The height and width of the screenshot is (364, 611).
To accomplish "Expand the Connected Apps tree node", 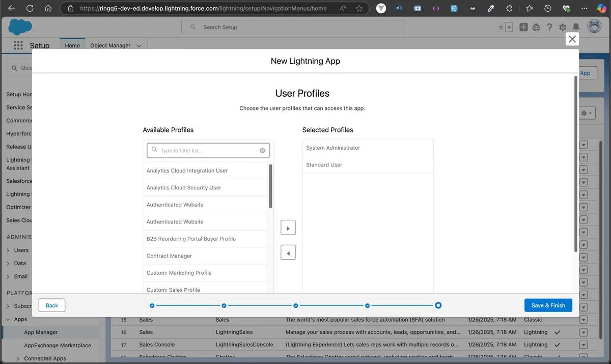I will coord(18,359).
